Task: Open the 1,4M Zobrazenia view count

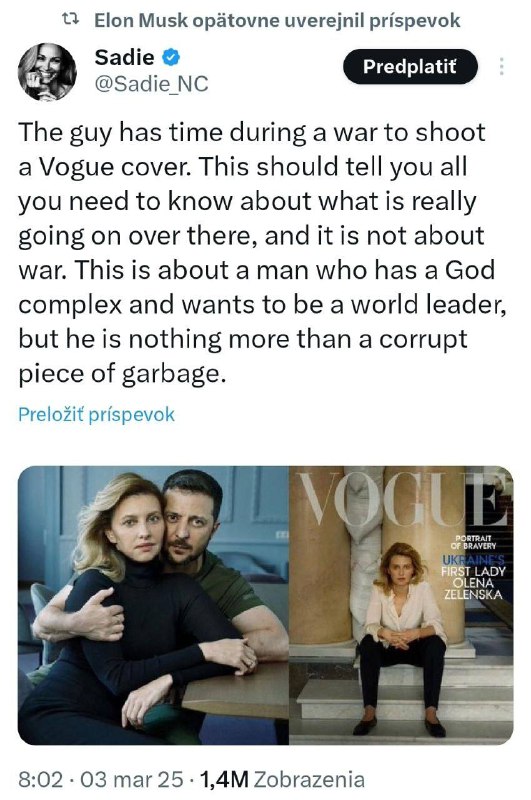Action: [282, 780]
